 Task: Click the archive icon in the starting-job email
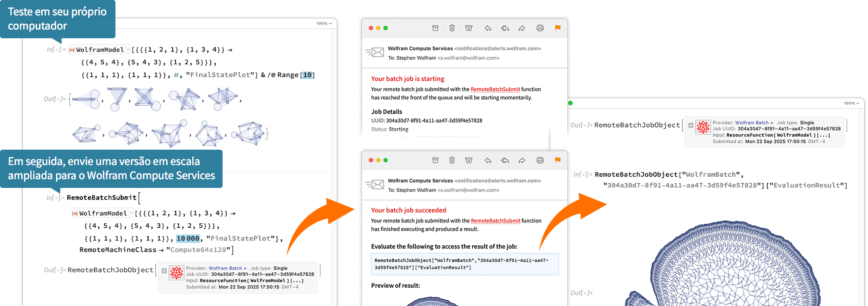(x=435, y=28)
